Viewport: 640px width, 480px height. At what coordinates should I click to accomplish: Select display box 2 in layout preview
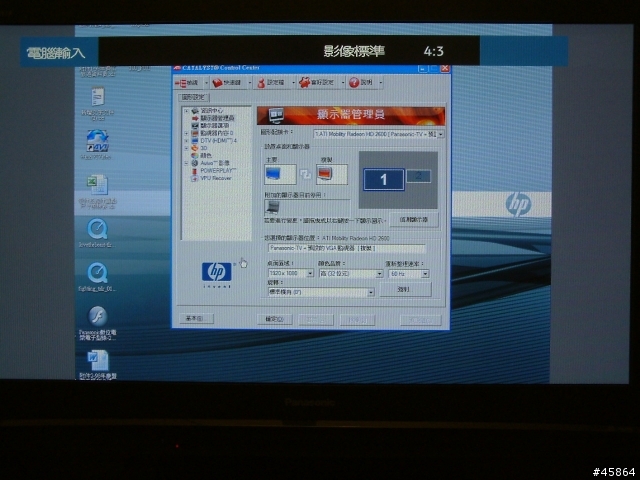[418, 176]
